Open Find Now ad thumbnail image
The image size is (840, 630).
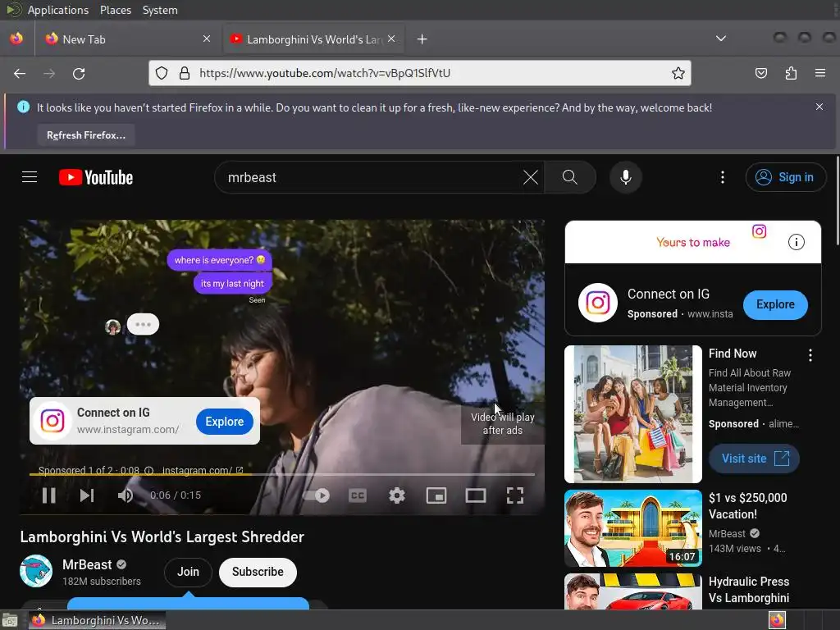pyautogui.click(x=633, y=414)
